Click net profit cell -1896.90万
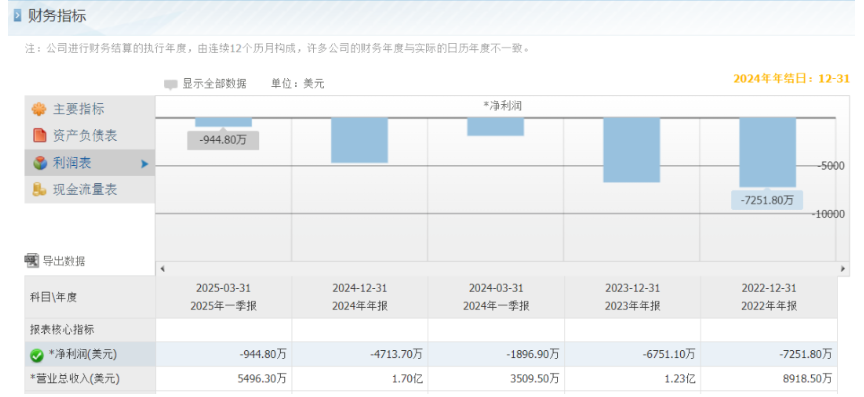 pyautogui.click(x=496, y=355)
